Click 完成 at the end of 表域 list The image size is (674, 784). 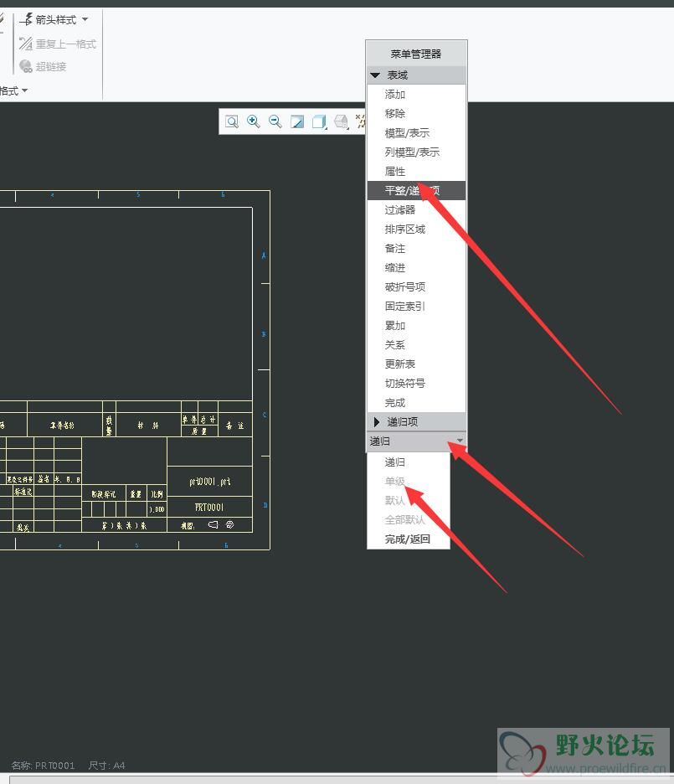[394, 403]
